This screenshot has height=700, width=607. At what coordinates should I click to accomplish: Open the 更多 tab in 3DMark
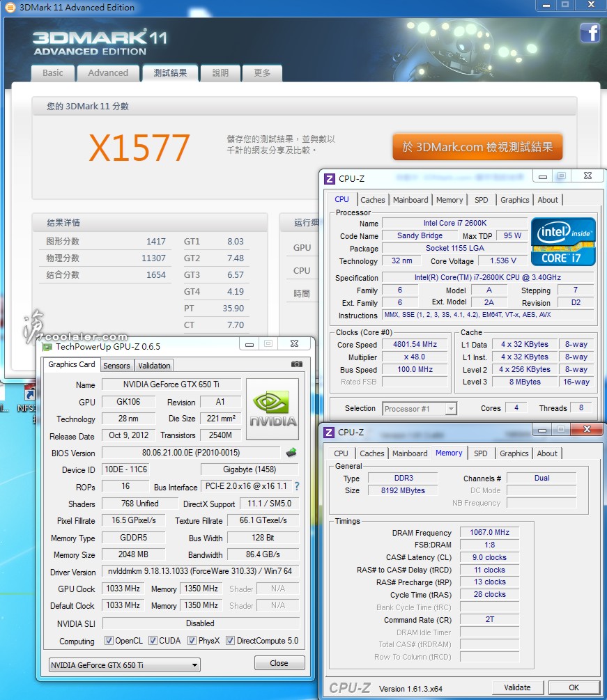[262, 72]
